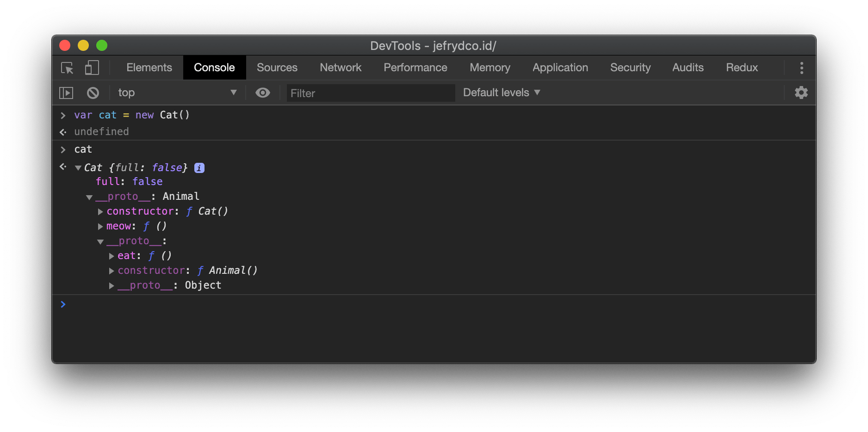Viewport: 868px width, 432px height.
Task: Create a live expression with eye icon
Action: [263, 93]
